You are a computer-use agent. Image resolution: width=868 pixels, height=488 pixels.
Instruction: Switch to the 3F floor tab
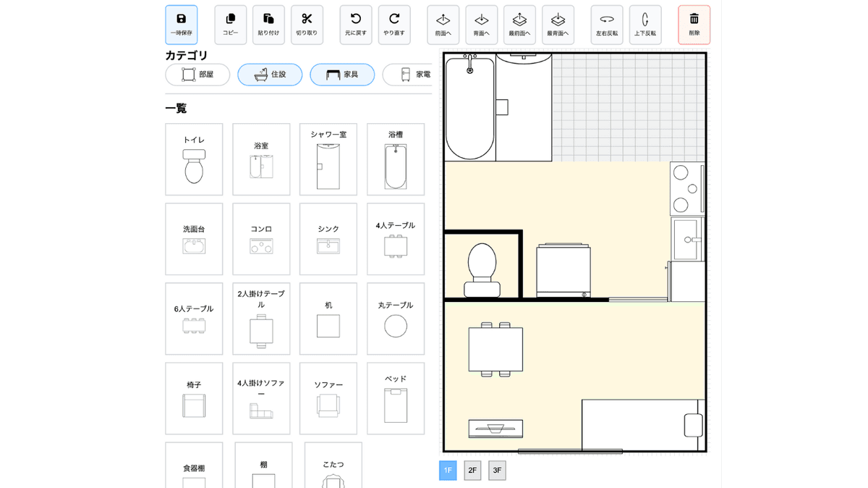(496, 470)
